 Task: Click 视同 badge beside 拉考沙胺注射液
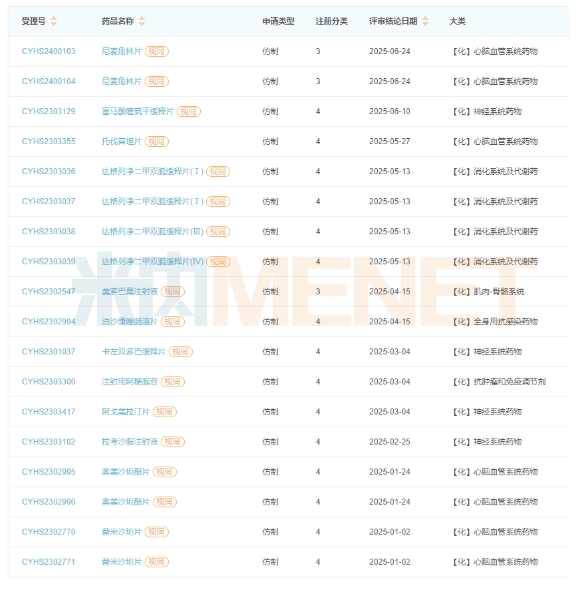point(173,442)
